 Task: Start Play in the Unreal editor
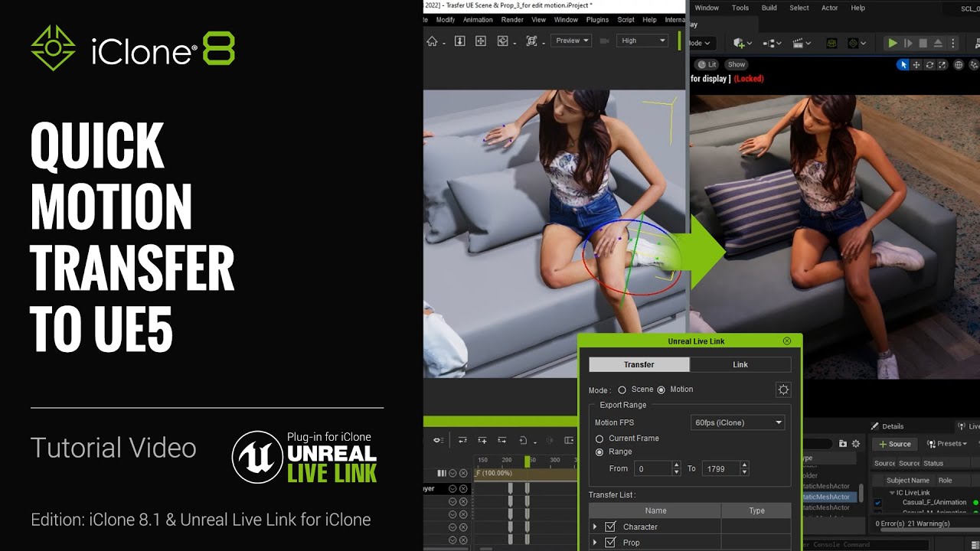tap(892, 44)
